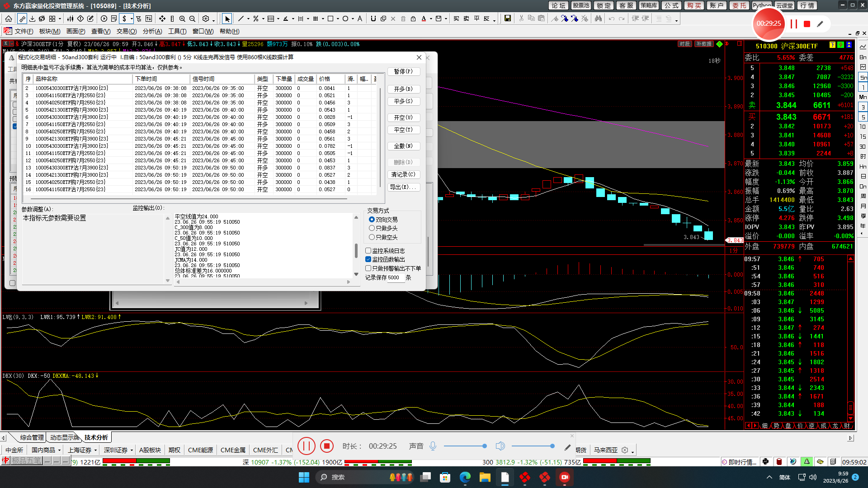Expand the circle tool dropdown arrow
Image resolution: width=868 pixels, height=488 pixels.
[x=352, y=19]
